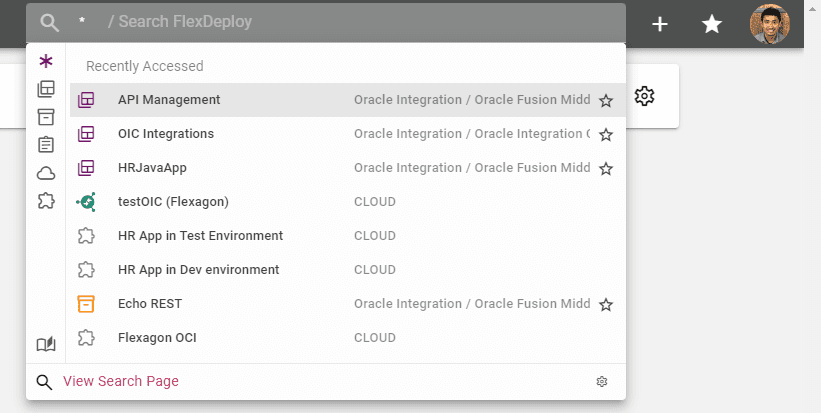Image resolution: width=821 pixels, height=413 pixels.
Task: Favorite the HRJavaApp project
Action: pyautogui.click(x=606, y=169)
